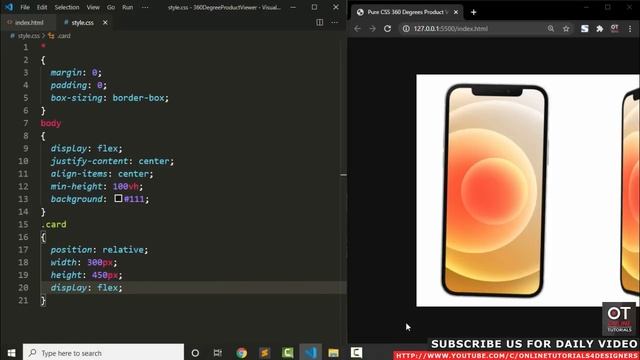Close the VS Code window

point(336,7)
